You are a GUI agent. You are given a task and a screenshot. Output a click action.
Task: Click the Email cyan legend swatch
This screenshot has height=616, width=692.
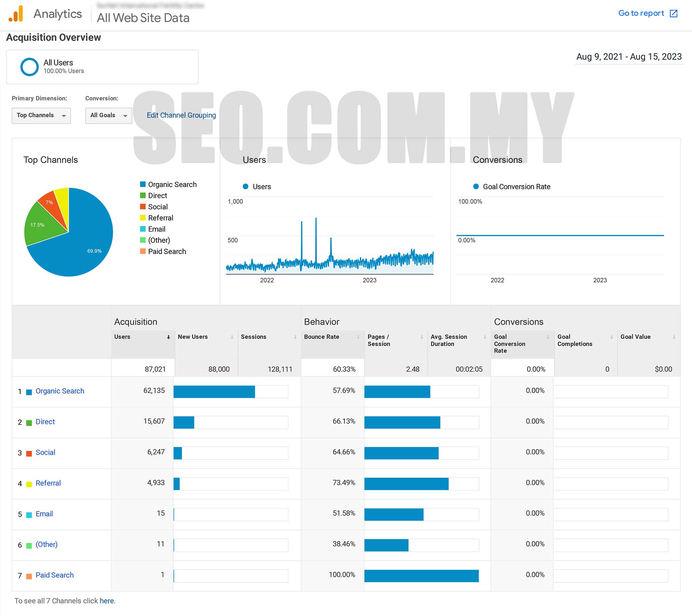click(x=143, y=229)
